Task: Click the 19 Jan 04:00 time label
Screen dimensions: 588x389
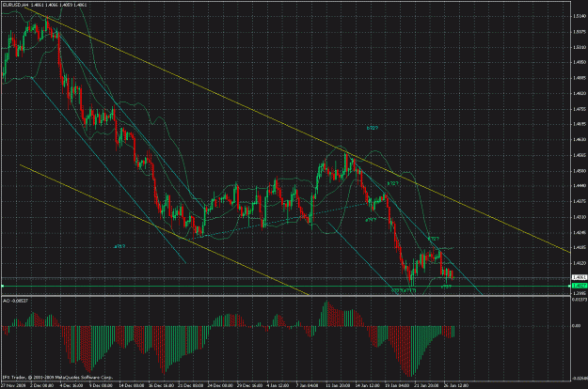Action: 397,385
